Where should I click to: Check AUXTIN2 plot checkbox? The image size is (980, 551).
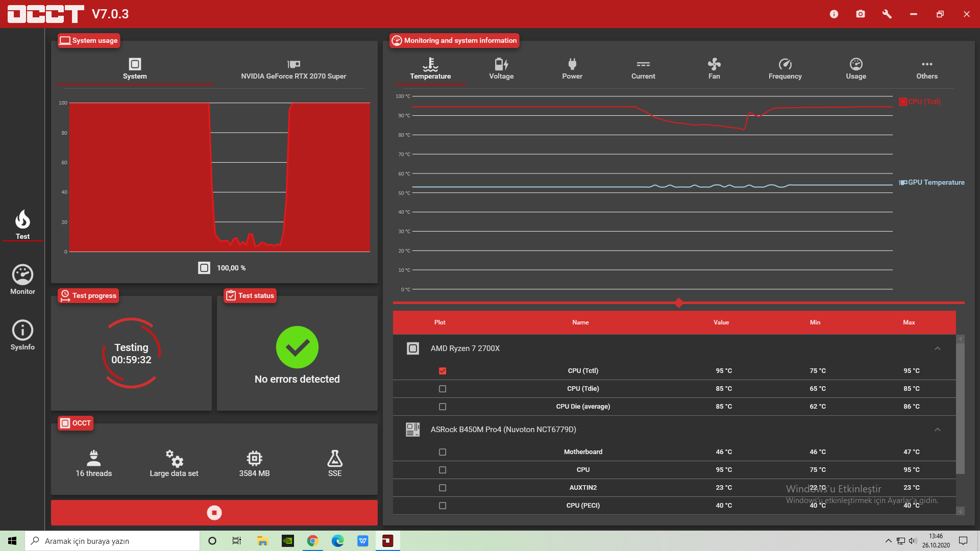[443, 488]
